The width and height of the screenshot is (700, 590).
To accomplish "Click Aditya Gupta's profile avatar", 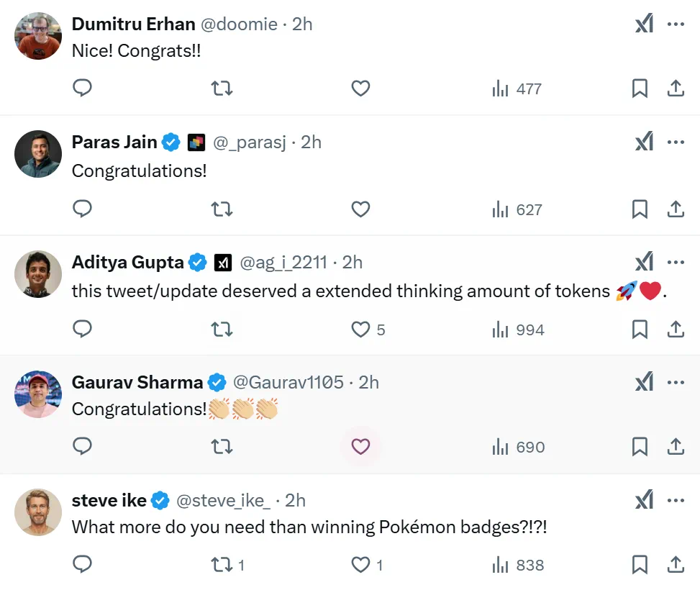I will pyautogui.click(x=38, y=274).
